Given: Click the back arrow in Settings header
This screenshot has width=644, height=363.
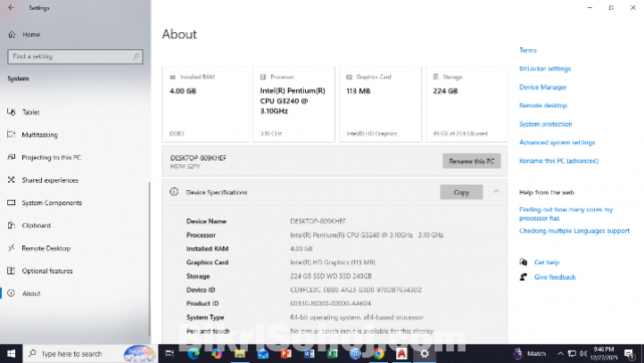Looking at the screenshot, I should coord(11,7).
